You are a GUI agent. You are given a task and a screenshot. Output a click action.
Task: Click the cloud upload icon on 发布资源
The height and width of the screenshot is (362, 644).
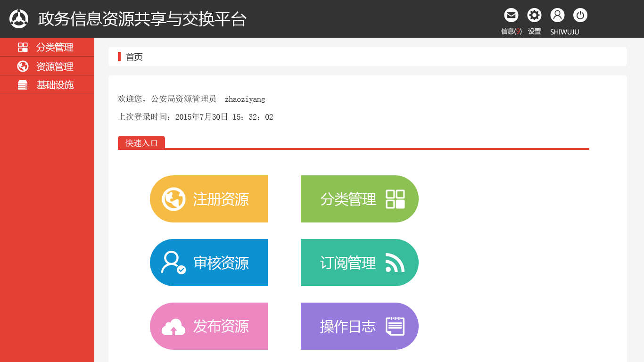tap(172, 326)
